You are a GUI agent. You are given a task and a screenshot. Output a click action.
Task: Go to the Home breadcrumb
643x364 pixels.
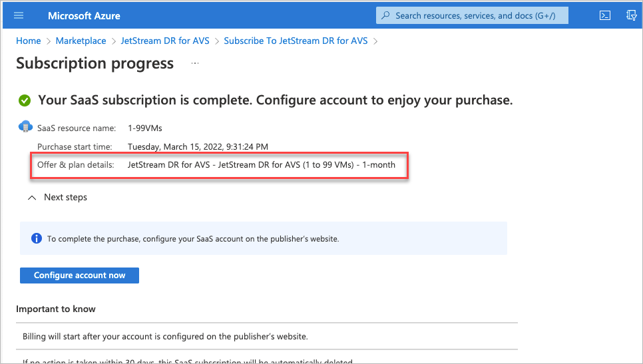coord(29,41)
